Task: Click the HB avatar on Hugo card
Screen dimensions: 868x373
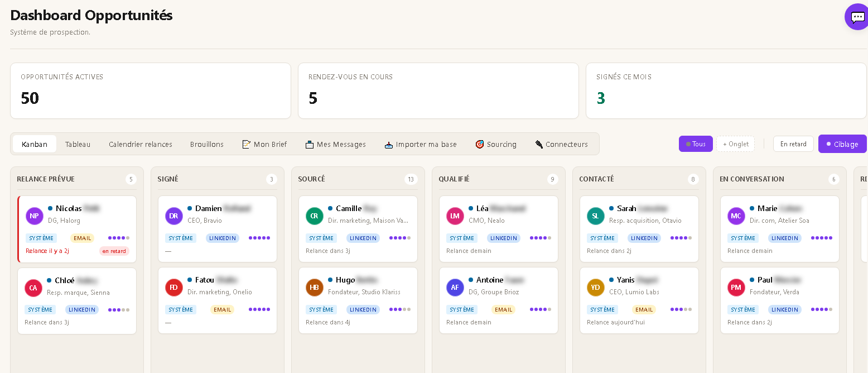Action: [315, 288]
